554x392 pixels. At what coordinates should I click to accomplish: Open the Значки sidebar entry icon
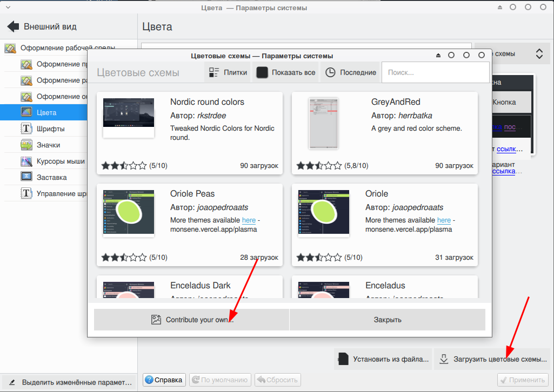[26, 145]
